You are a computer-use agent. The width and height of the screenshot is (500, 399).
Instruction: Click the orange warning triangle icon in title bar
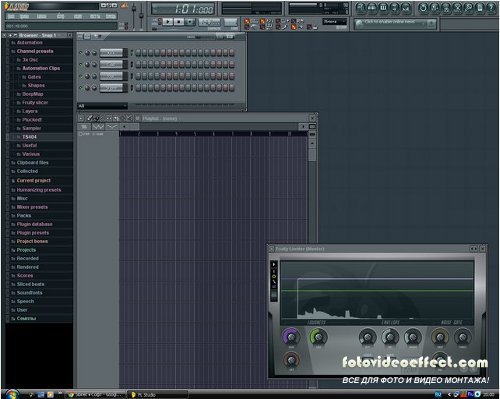tap(124, 5)
